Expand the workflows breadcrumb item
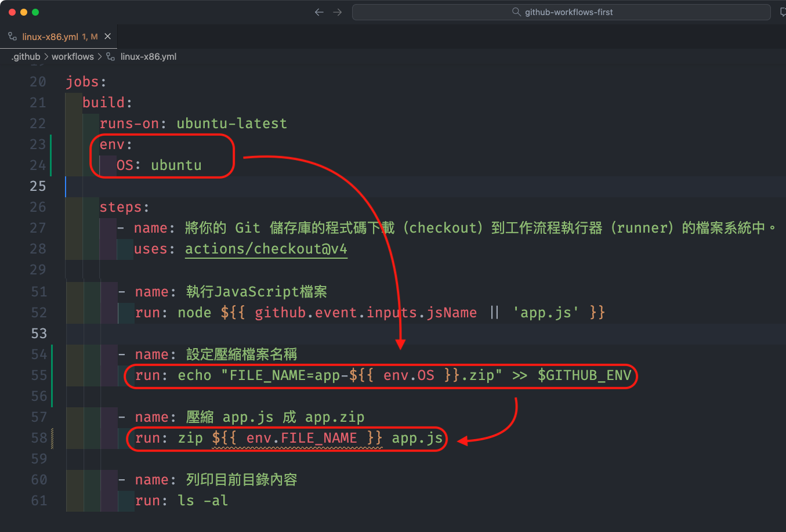Image resolution: width=786 pixels, height=532 pixels. point(73,56)
